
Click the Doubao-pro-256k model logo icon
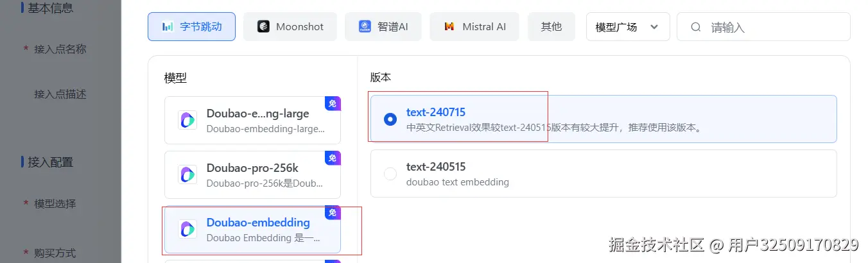pos(187,174)
